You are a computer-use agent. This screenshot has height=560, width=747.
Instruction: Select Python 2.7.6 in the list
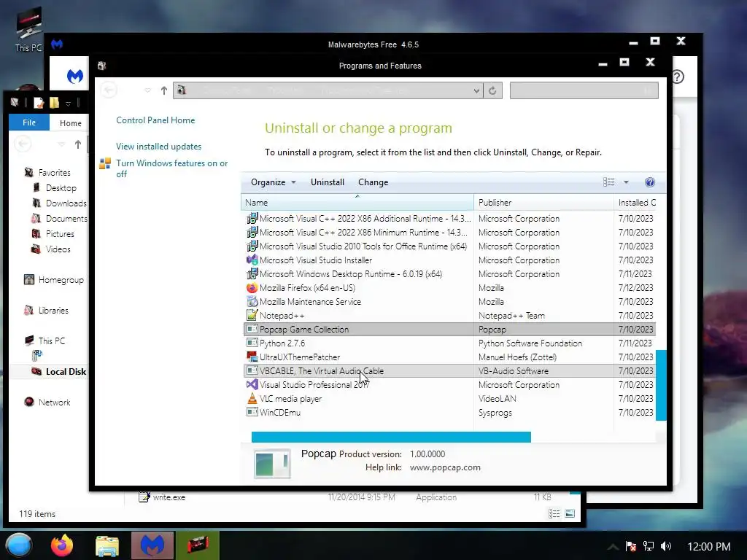coord(449,343)
